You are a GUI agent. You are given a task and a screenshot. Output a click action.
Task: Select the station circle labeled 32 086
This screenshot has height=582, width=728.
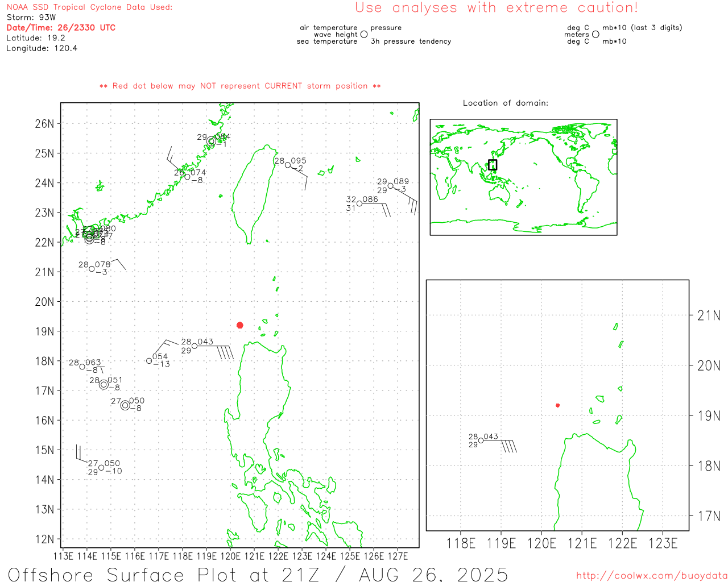click(x=359, y=203)
